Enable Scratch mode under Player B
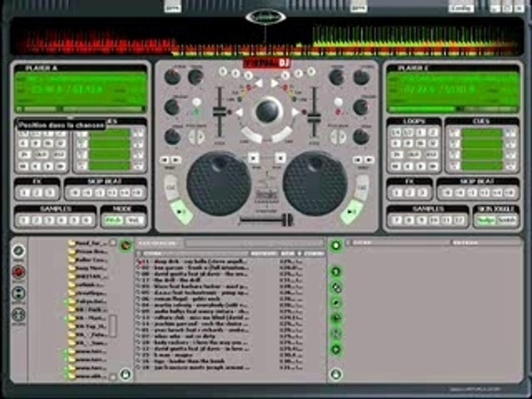The image size is (532, 399). click(x=507, y=221)
